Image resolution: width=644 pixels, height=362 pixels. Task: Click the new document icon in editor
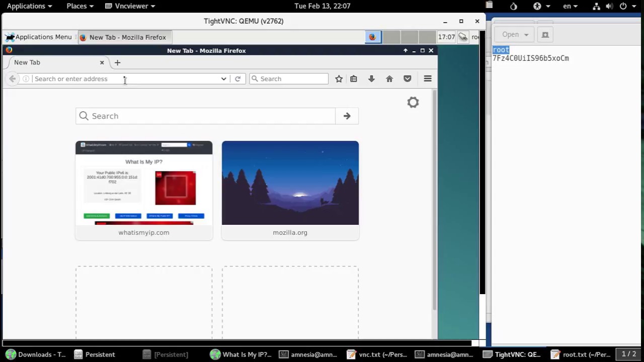coord(545,35)
